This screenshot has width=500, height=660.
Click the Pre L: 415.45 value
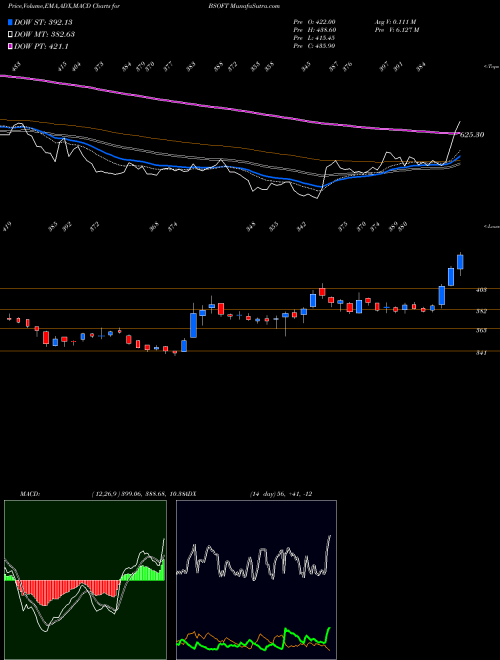(314, 38)
